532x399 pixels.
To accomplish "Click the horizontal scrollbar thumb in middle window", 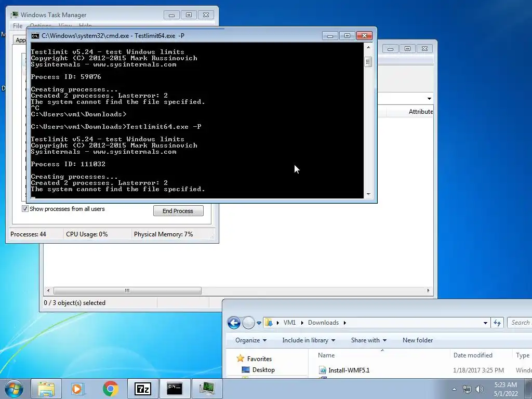I will point(127,290).
